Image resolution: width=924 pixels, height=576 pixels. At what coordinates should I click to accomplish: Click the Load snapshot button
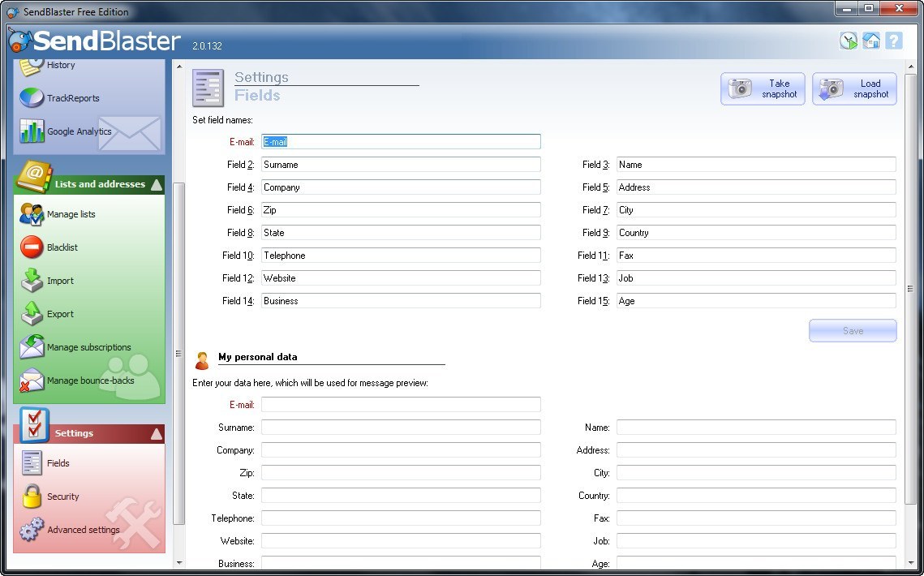point(853,88)
